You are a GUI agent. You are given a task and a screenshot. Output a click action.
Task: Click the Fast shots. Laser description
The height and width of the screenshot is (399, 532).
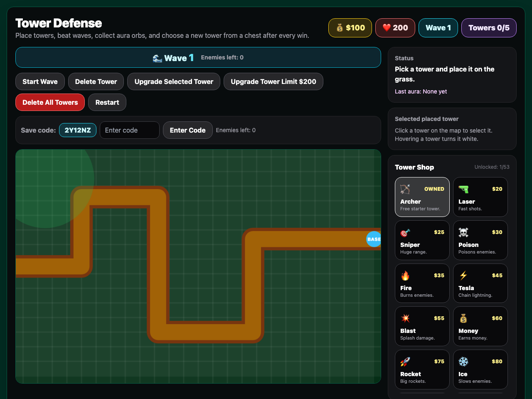(x=470, y=209)
